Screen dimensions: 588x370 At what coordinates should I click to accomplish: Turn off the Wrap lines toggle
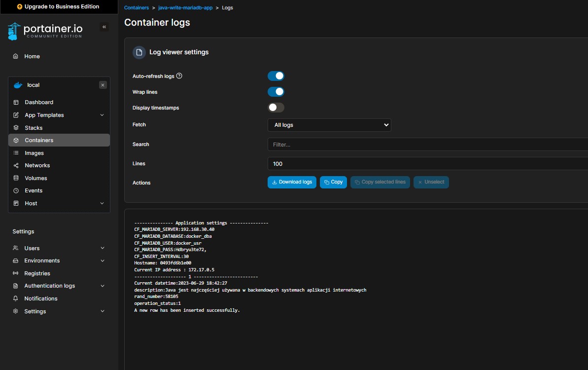[x=276, y=92]
